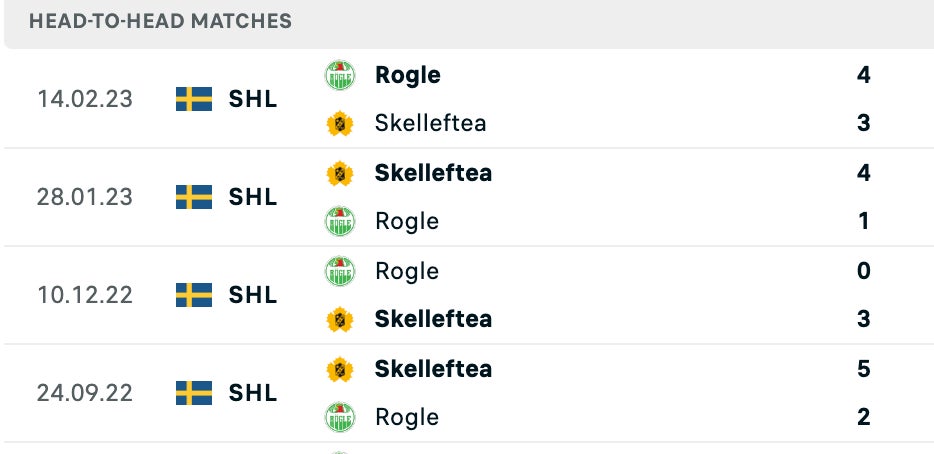Click the Swedish flag beside 14.02.23
934x454 pixels.
[194, 99]
